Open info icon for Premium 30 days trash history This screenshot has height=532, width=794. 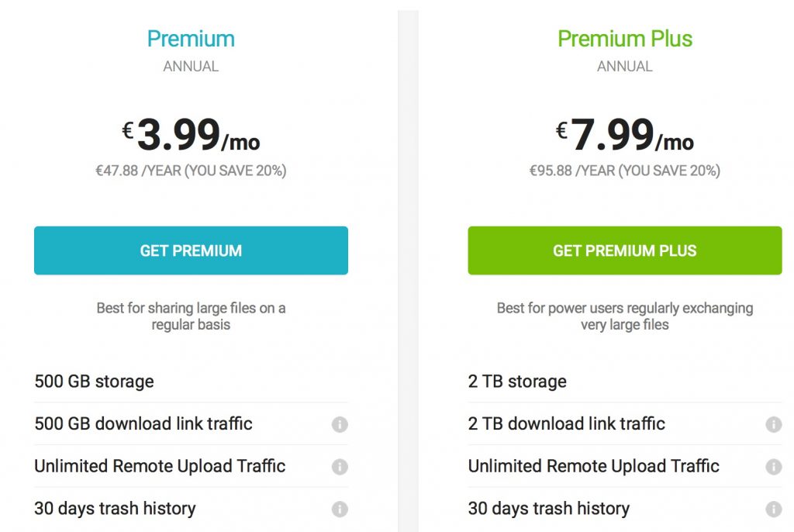(x=340, y=509)
